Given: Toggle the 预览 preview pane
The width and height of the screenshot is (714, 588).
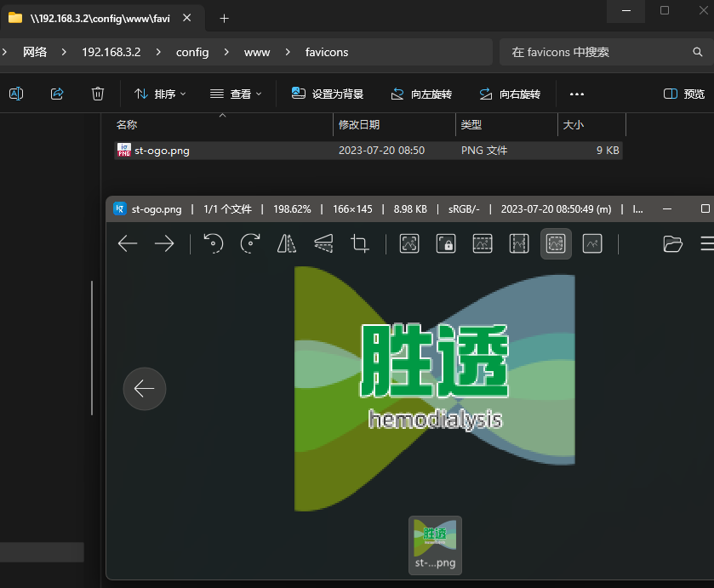Looking at the screenshot, I should point(684,94).
